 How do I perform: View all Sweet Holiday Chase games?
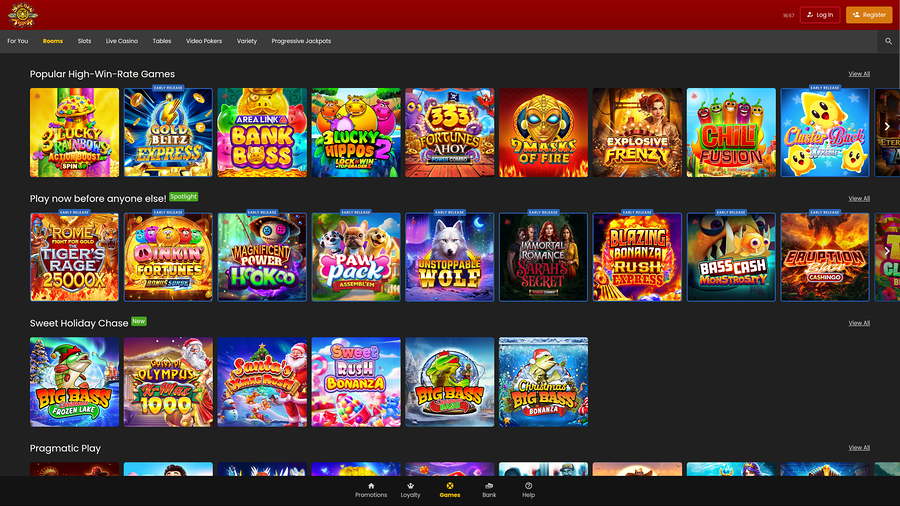pos(859,323)
